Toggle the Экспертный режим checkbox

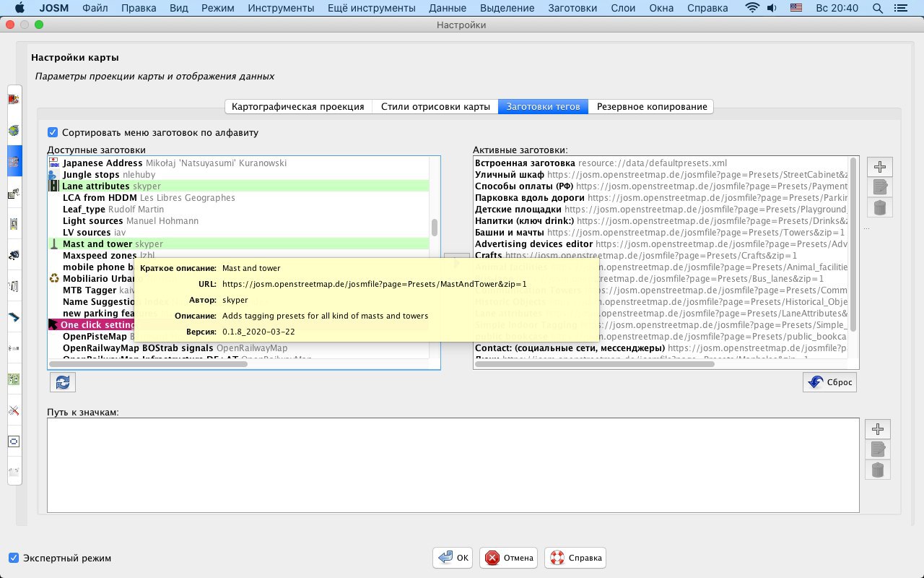coord(14,558)
